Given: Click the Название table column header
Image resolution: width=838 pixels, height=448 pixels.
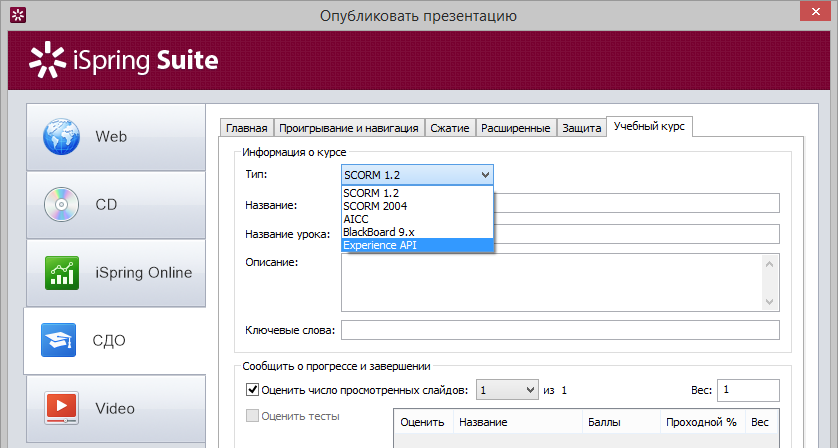Looking at the screenshot, I should 518,422.
